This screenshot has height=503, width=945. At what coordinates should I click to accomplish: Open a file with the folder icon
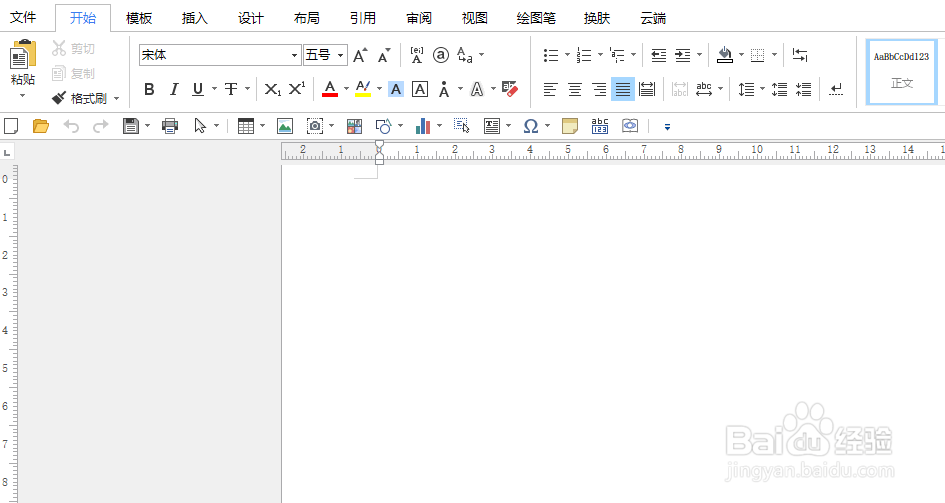coord(40,126)
